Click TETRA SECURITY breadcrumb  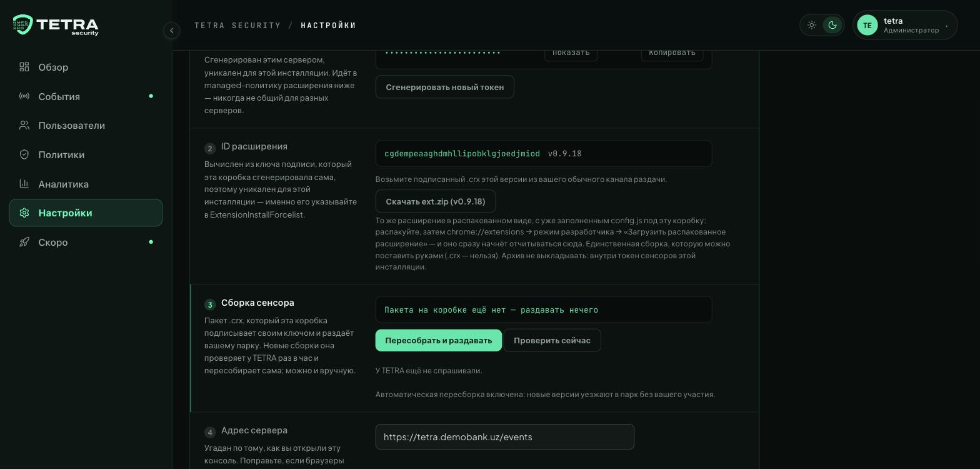click(x=237, y=26)
